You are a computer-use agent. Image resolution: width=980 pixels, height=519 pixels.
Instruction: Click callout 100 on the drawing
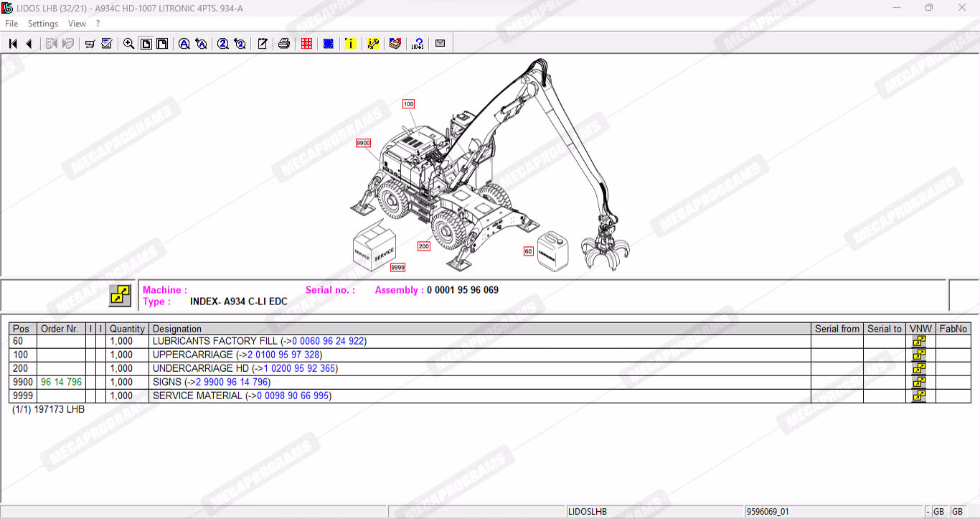point(408,104)
